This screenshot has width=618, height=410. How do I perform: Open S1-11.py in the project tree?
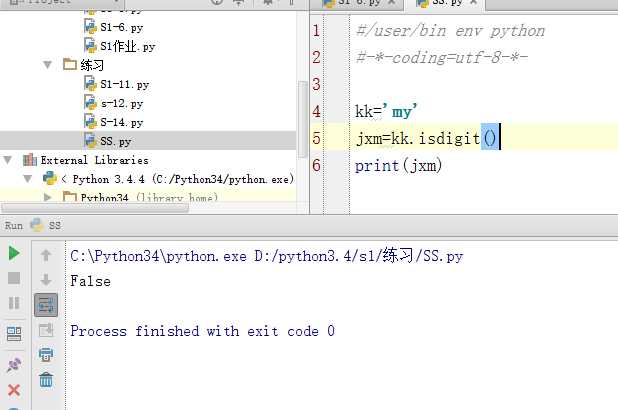pyautogui.click(x=125, y=84)
